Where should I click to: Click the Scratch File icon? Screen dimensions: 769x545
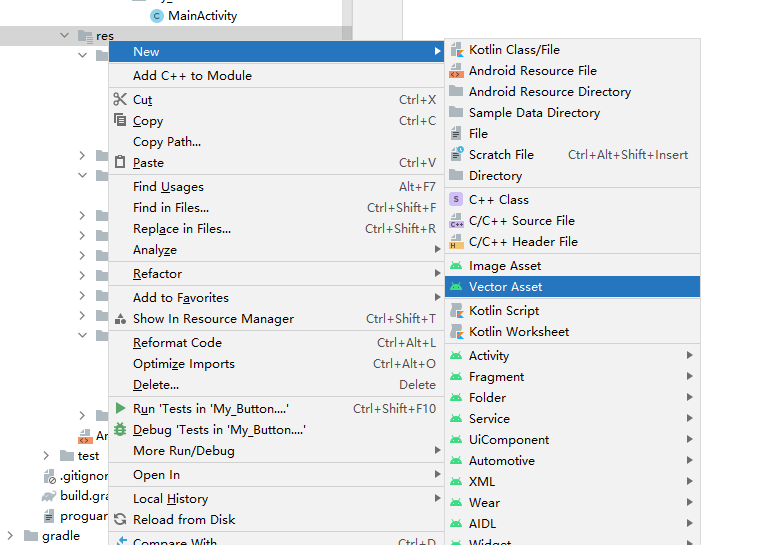456,154
